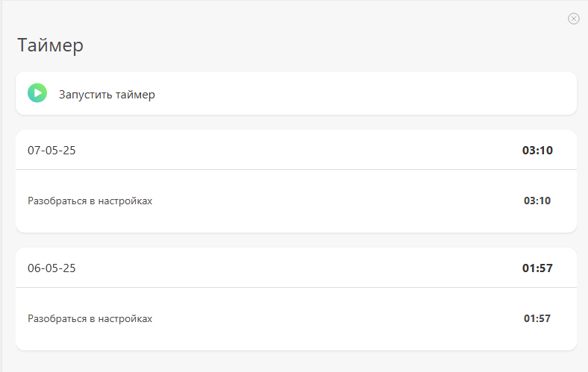Click the bold 03:10 total for 07-05-25
Screen dimensions: 588x372
537,151
